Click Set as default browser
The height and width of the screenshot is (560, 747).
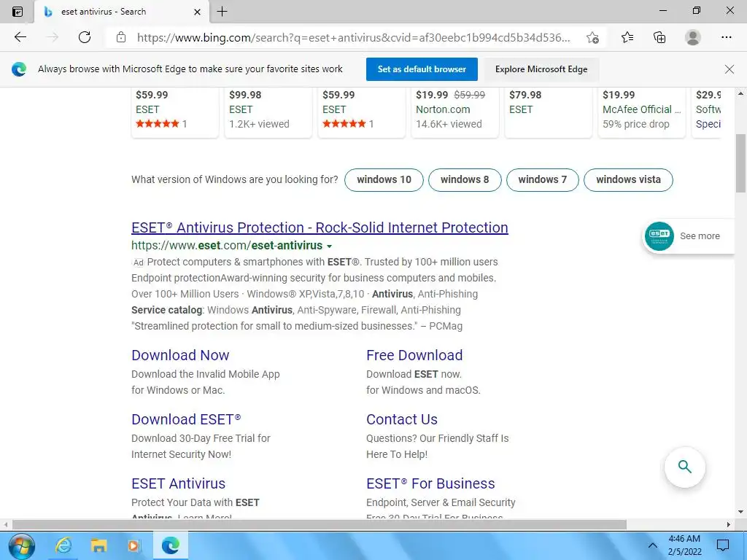pyautogui.click(x=422, y=69)
